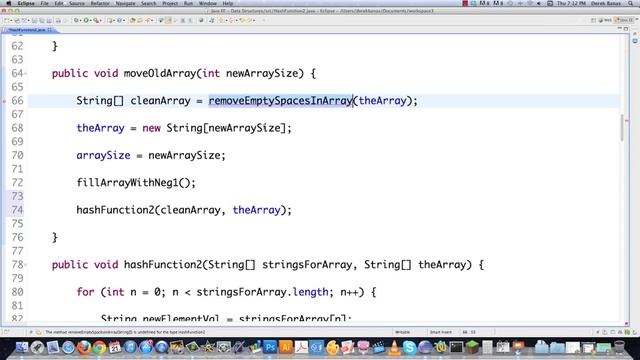Open the Project menu
640x360 pixels.
170,3
